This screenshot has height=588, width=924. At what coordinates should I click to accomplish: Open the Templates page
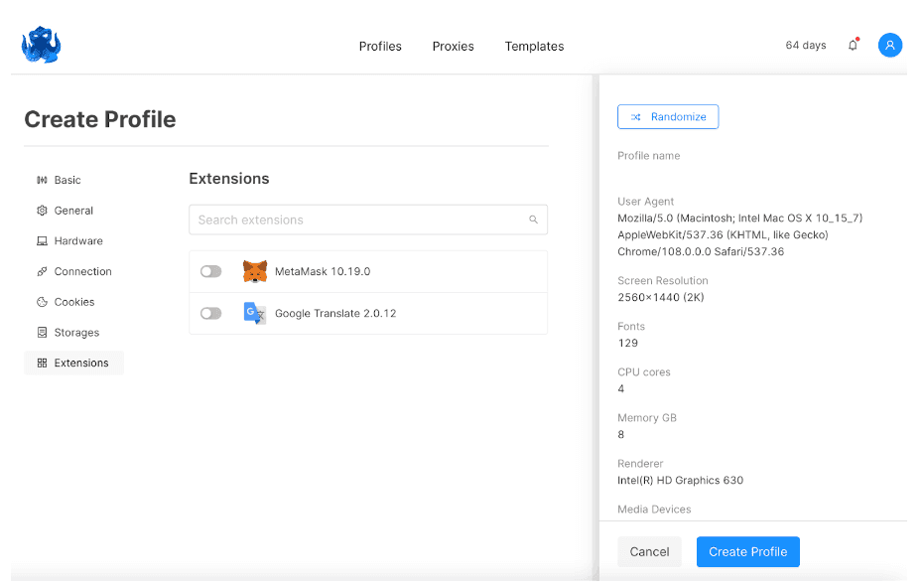pos(534,47)
